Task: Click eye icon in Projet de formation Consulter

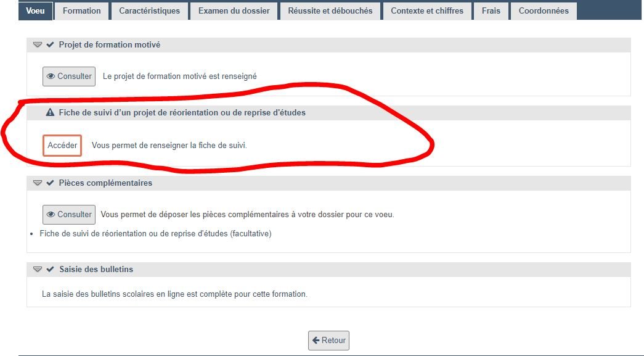Action: [51, 76]
